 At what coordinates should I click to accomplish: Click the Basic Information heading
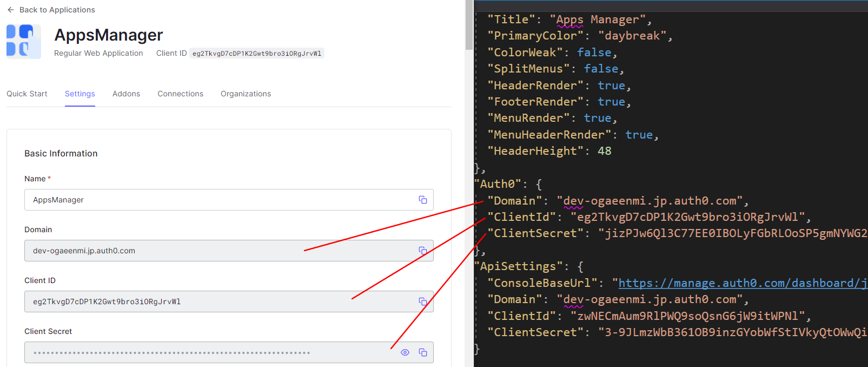pyautogui.click(x=61, y=153)
